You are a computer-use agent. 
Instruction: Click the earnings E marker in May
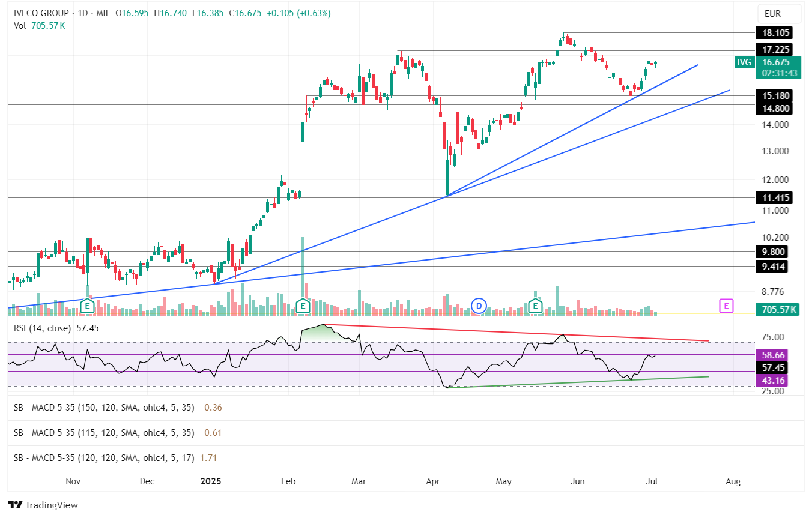[535, 306]
